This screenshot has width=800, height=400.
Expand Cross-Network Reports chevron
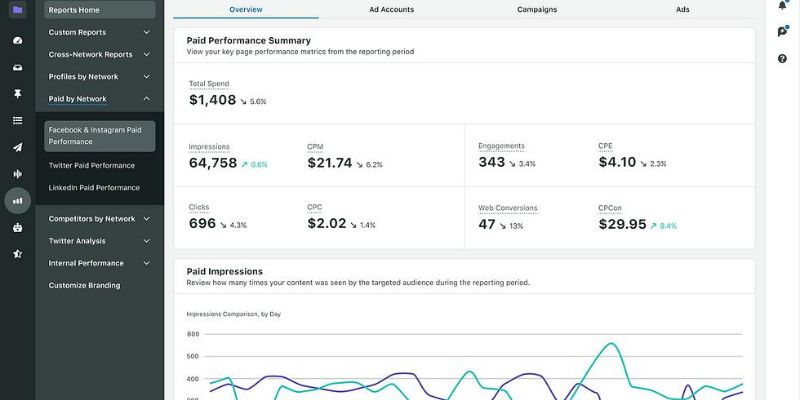(x=146, y=54)
